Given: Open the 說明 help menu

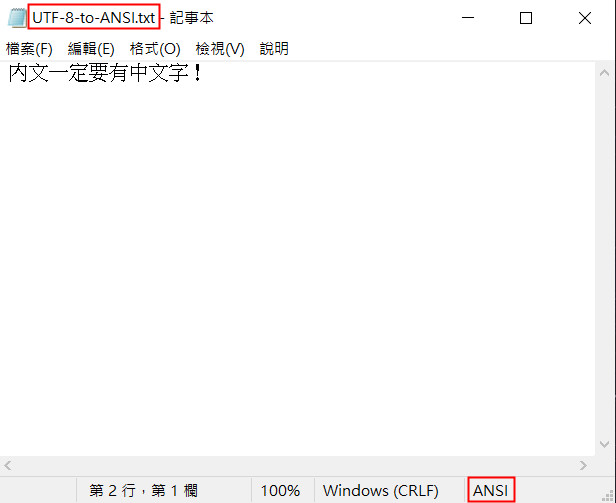Looking at the screenshot, I should click(x=274, y=49).
